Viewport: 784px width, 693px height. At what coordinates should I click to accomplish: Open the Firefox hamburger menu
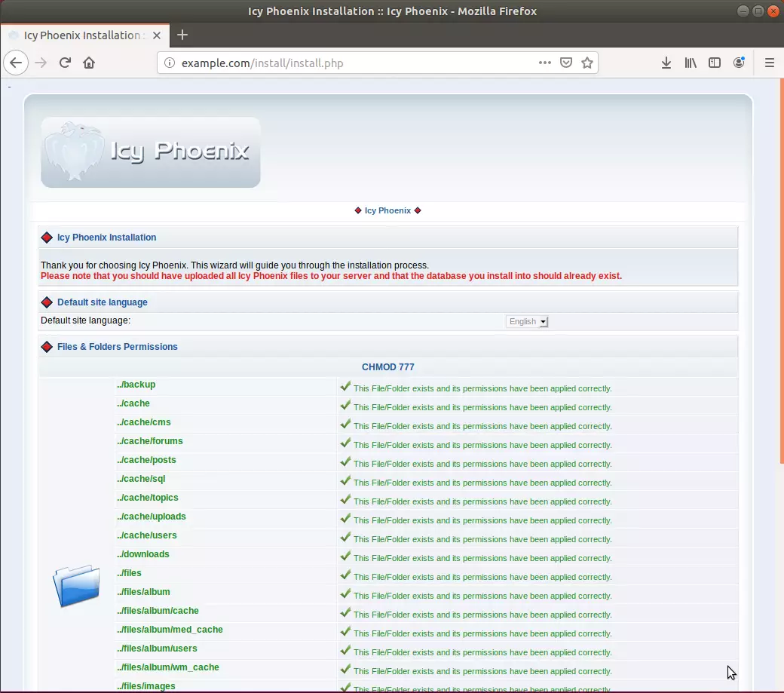(770, 63)
